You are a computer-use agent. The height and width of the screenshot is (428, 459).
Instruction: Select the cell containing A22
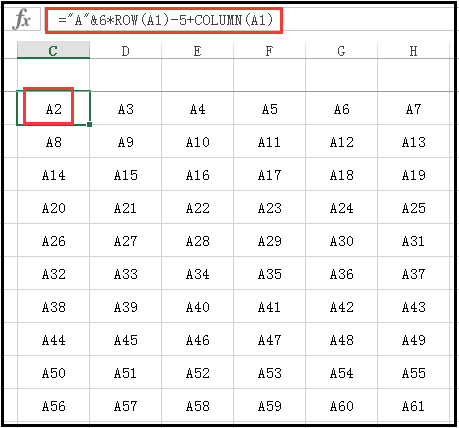coord(197,207)
